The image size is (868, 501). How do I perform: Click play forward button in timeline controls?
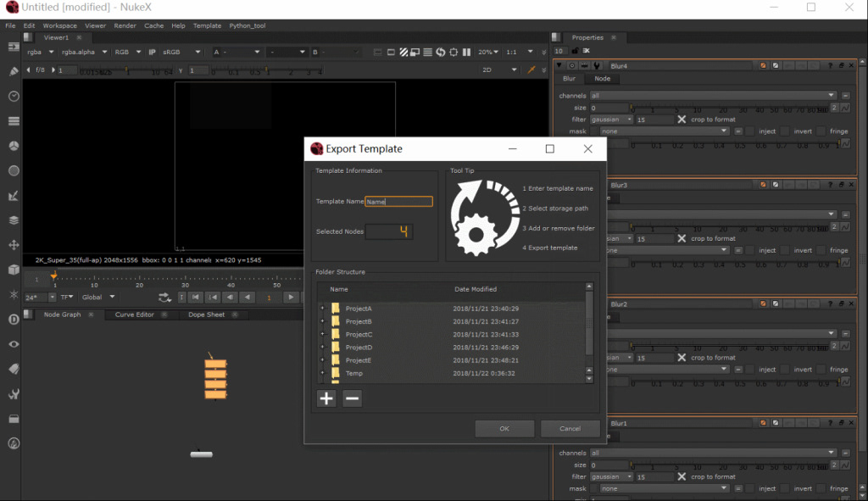click(x=291, y=298)
